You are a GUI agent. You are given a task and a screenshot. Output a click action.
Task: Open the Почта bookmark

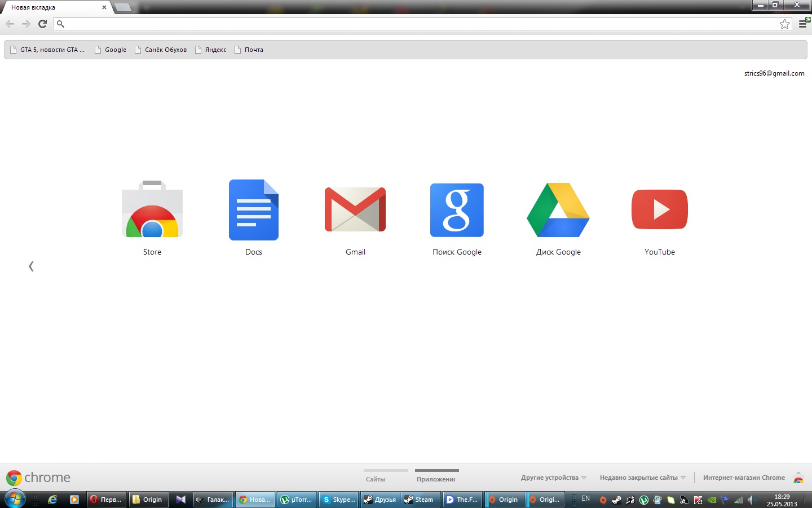(x=249, y=50)
